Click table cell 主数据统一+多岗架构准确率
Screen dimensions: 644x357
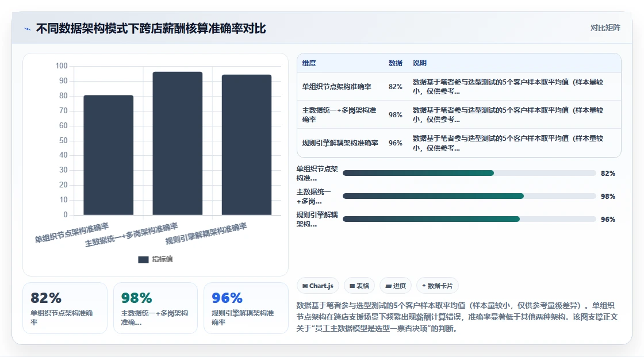tap(339, 114)
